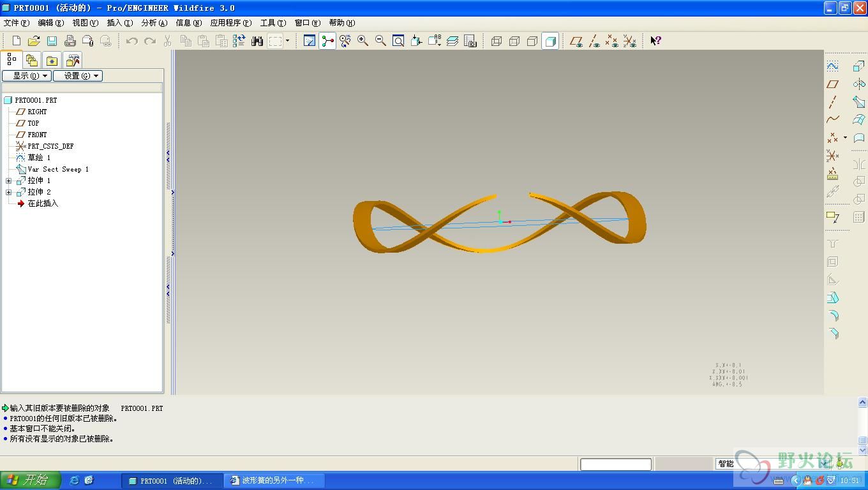Collapse the navigator panel with sash arrow
Image resolution: width=868 pixels, height=490 pixels.
(168, 156)
